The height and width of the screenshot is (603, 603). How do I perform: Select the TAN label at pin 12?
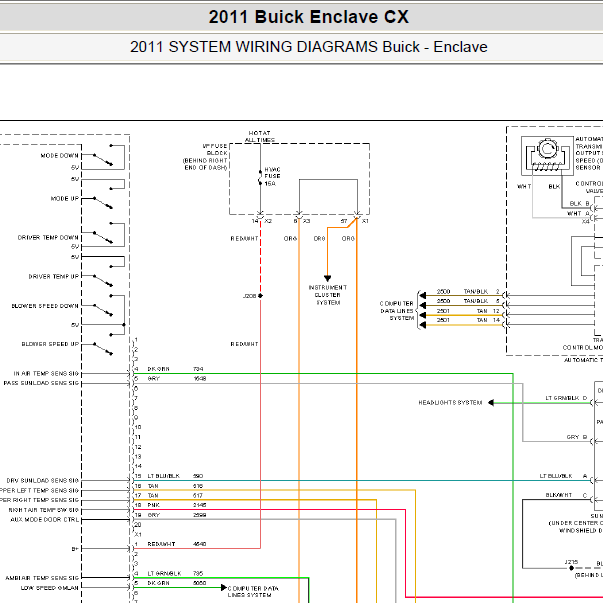pos(482,311)
